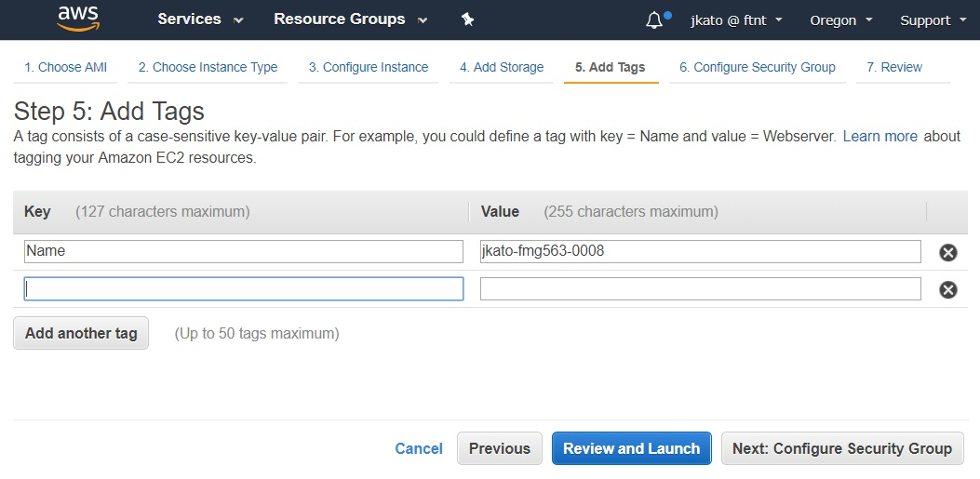Expand the Services menu

(x=200, y=20)
